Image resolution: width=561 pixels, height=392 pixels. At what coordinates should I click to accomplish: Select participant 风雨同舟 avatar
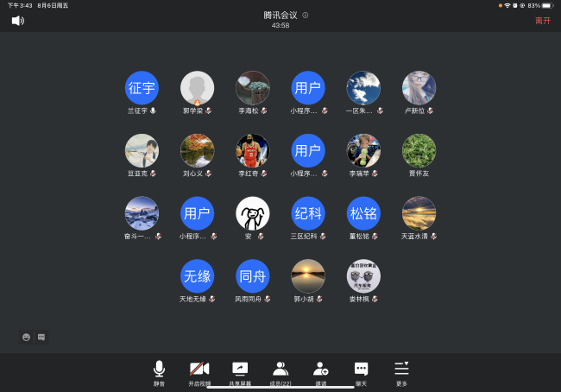pos(253,276)
